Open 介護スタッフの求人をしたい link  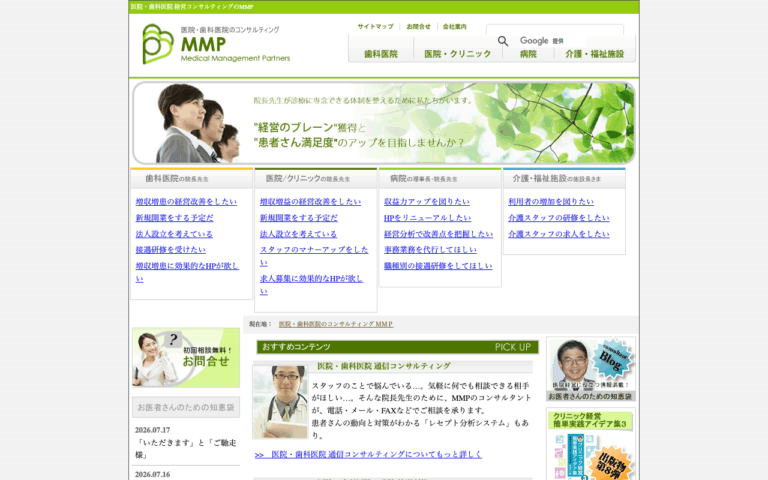pos(559,234)
